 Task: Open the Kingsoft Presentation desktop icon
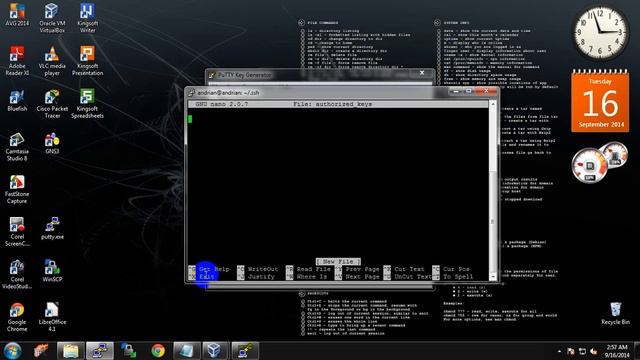[x=87, y=61]
